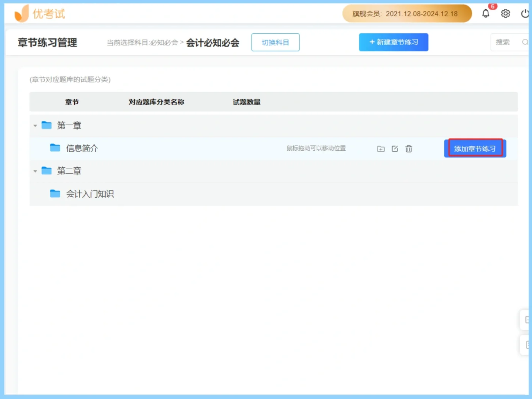Click the 会计入门知识 folder icon
The height and width of the screenshot is (399, 532).
click(55, 194)
